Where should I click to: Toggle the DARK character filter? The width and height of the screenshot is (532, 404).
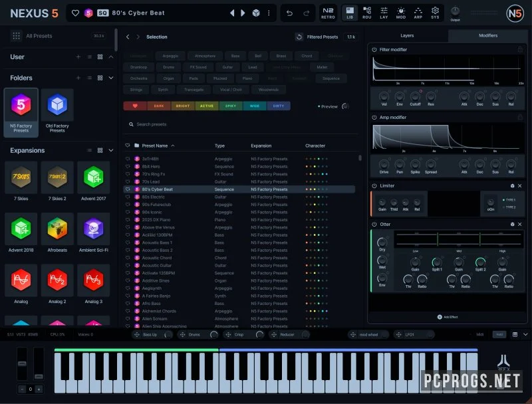[159, 106]
